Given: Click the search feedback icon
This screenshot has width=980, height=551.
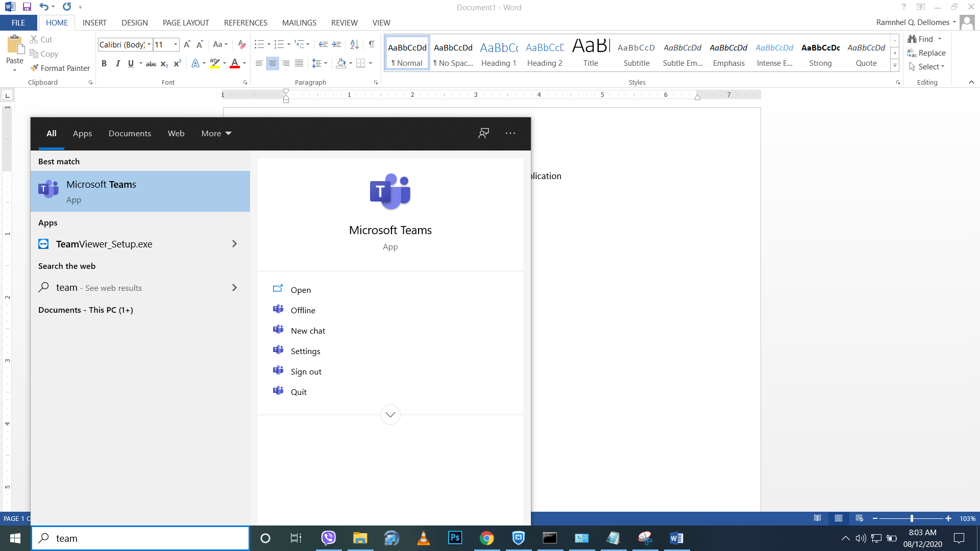Looking at the screenshot, I should 483,133.
